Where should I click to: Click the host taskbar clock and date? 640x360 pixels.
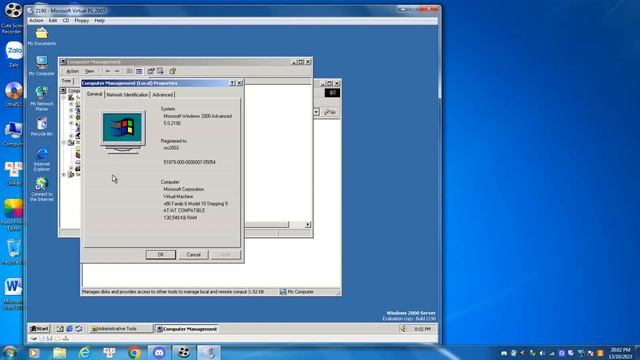point(621,353)
